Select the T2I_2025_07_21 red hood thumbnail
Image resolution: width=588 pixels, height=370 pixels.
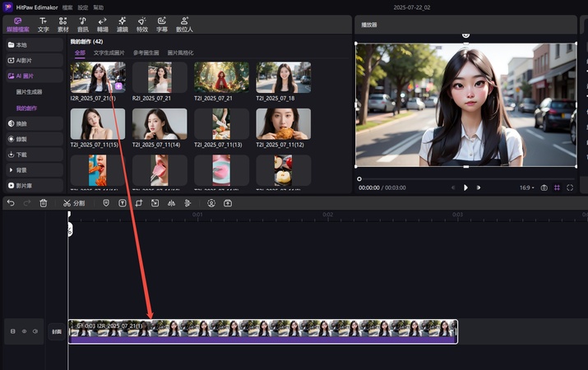coord(221,77)
